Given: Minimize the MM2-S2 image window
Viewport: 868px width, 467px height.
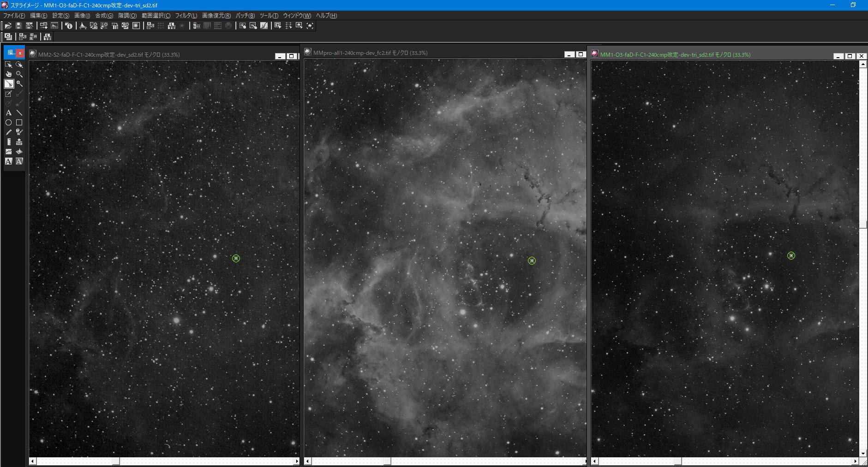Looking at the screenshot, I should click(x=280, y=56).
